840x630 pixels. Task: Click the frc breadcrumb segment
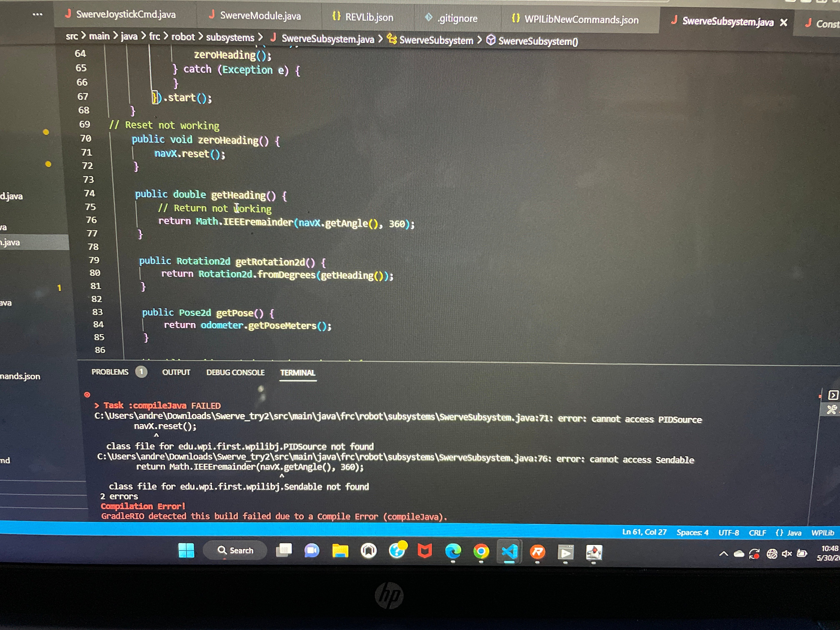click(x=155, y=36)
